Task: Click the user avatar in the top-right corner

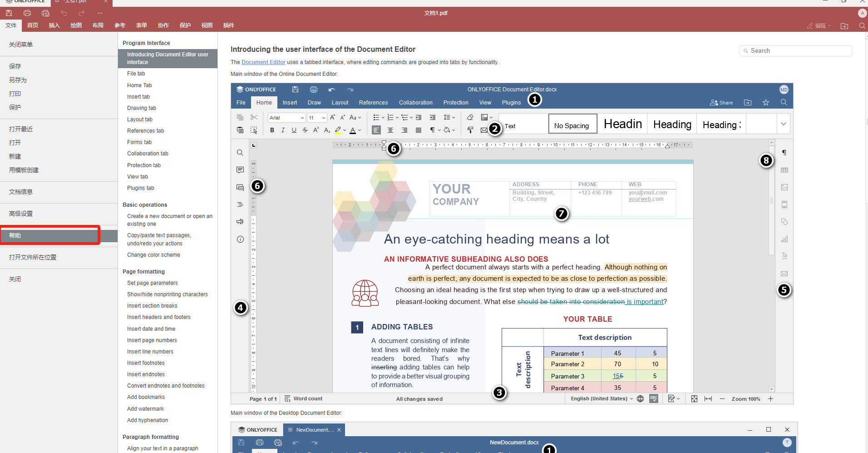Action: pyautogui.click(x=862, y=13)
